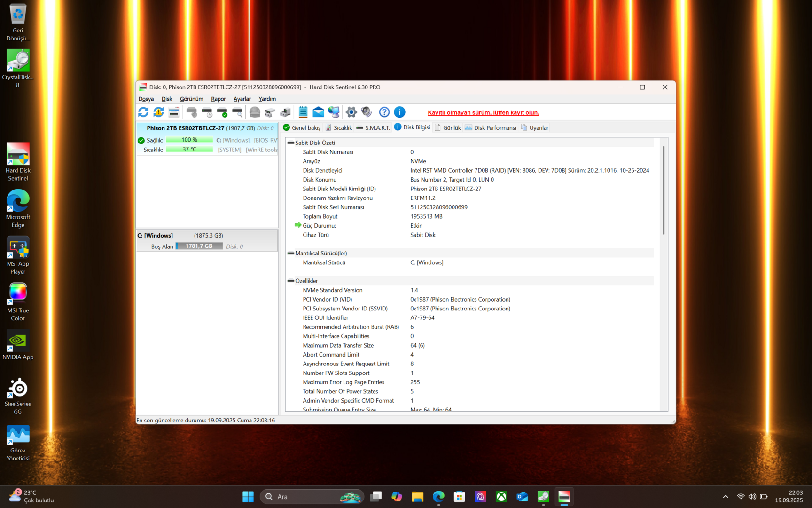Open the Xbox app from the taskbar
The height and width of the screenshot is (508, 812).
[x=501, y=497]
